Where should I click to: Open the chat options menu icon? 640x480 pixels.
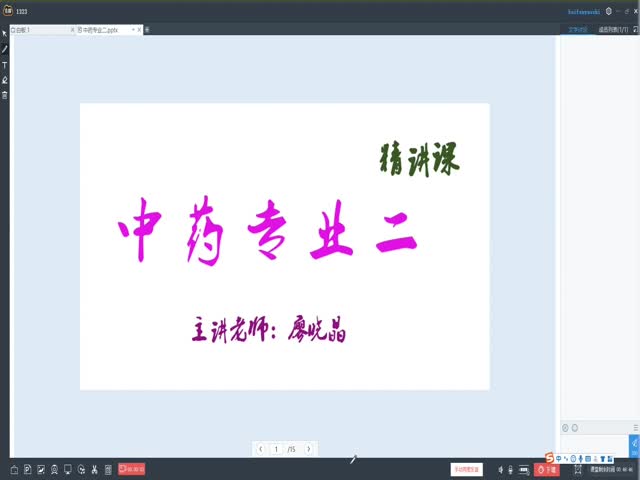636,428
